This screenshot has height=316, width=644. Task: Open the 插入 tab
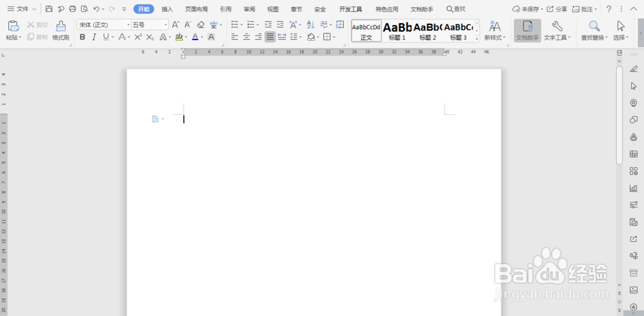pyautogui.click(x=167, y=9)
